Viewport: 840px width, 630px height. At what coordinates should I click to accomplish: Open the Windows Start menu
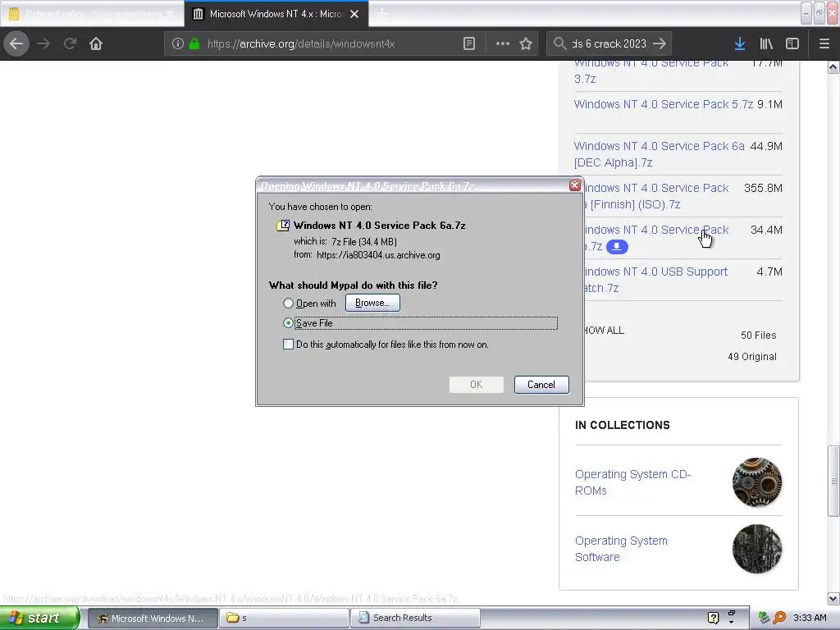click(x=39, y=618)
